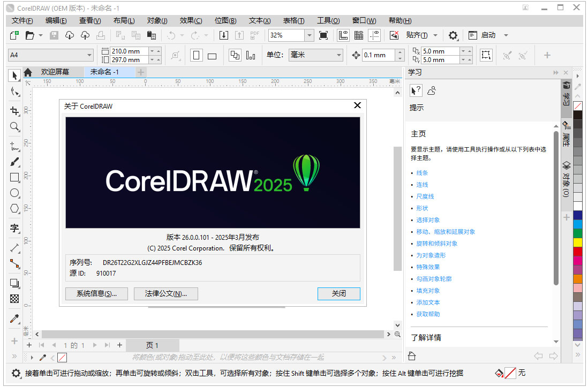Screen dimensions: 588x387
Task: Open the 效果(C) menu
Action: [x=191, y=21]
